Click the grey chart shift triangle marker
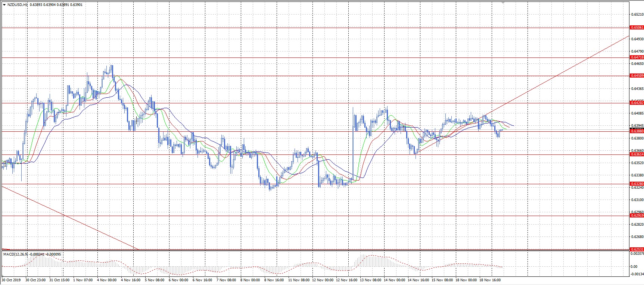Viewport: 644px width, 285px height. pos(503,3)
